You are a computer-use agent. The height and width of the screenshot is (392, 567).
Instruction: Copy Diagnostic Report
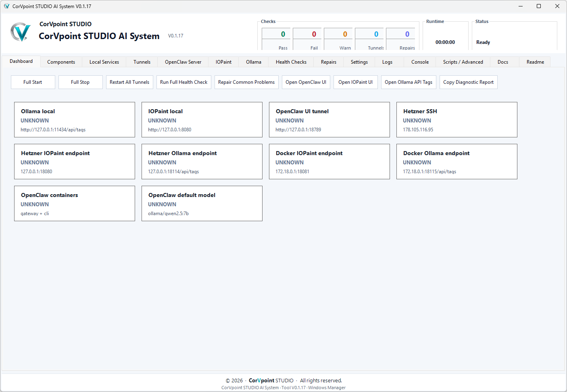coord(469,82)
